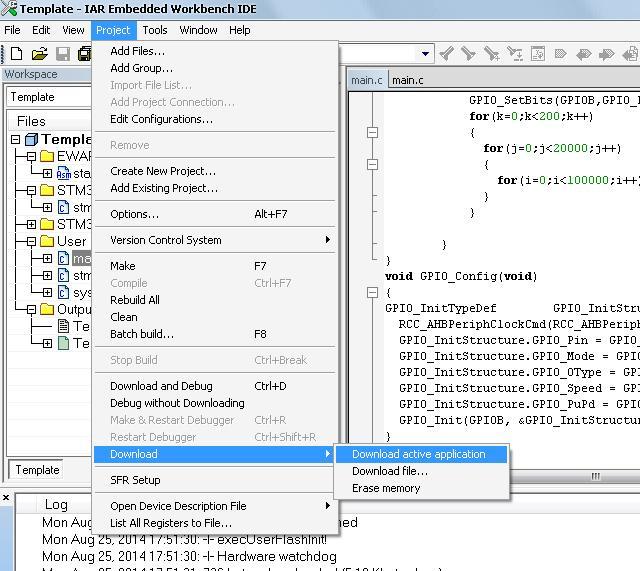Click the Asm startup file icon
The image size is (640, 571).
(63, 173)
